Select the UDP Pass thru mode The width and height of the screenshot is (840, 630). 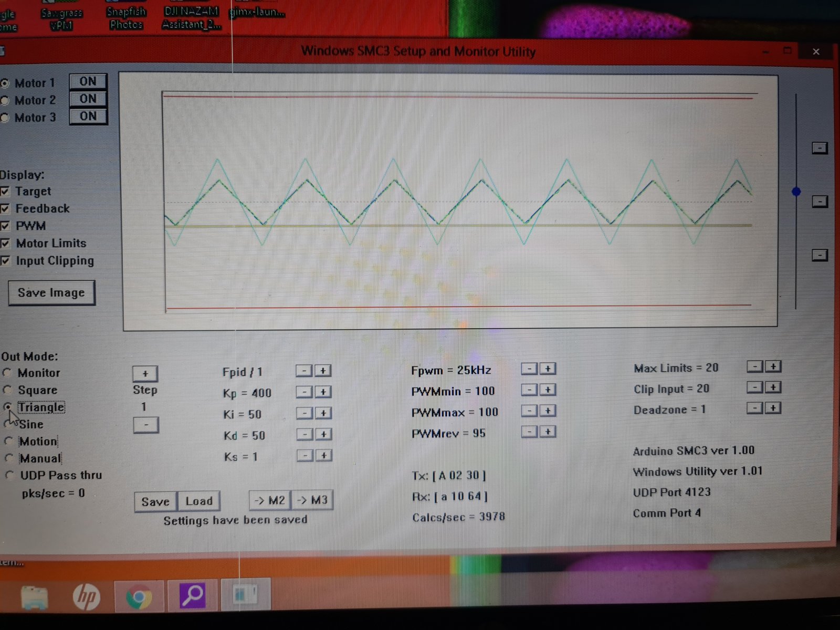[x=10, y=475]
